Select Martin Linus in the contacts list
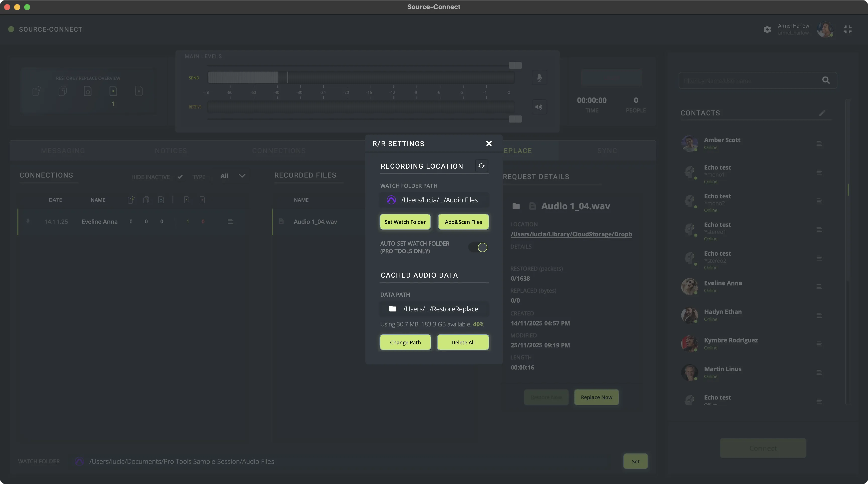The image size is (868, 484). [723, 369]
